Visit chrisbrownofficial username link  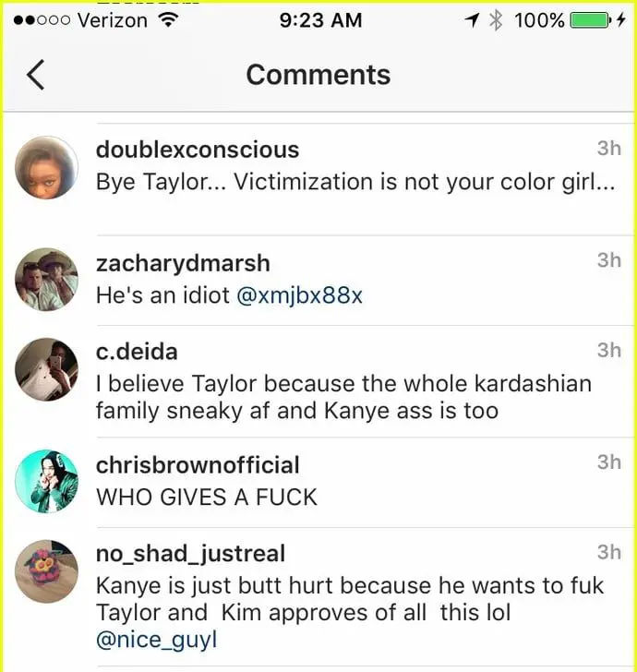point(198,465)
